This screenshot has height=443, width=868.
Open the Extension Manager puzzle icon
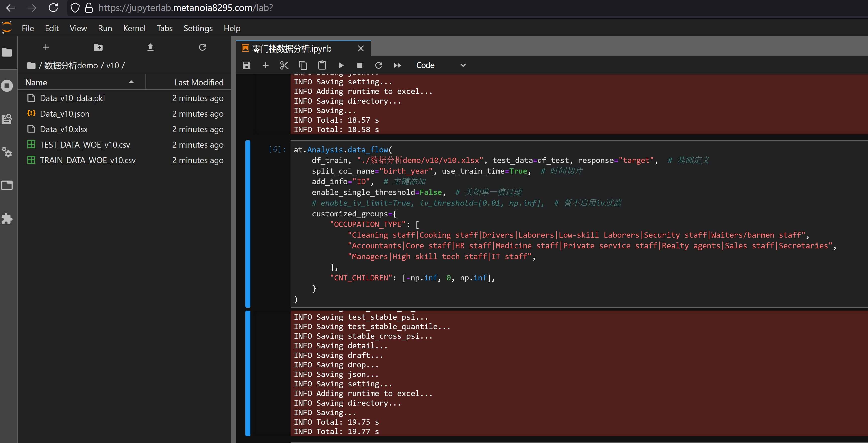tap(7, 218)
